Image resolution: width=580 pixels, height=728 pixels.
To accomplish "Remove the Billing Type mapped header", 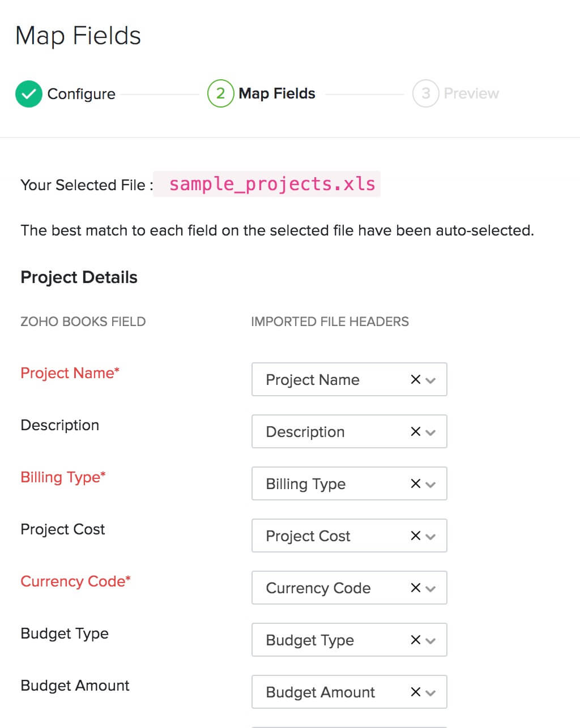I will [414, 483].
